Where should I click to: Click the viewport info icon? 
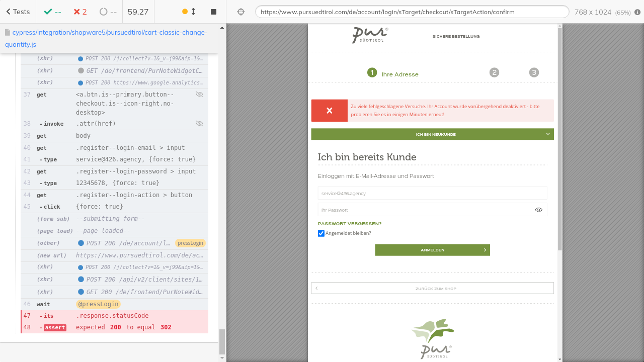(x=637, y=12)
